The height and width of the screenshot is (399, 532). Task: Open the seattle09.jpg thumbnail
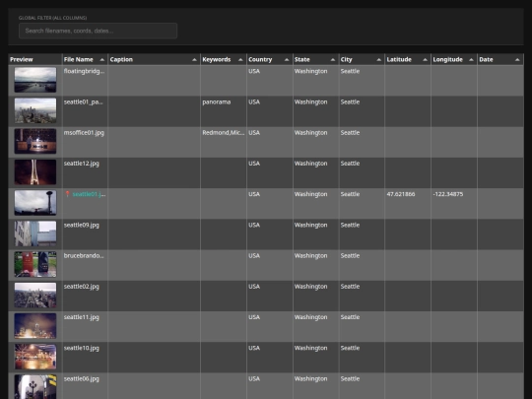click(35, 233)
